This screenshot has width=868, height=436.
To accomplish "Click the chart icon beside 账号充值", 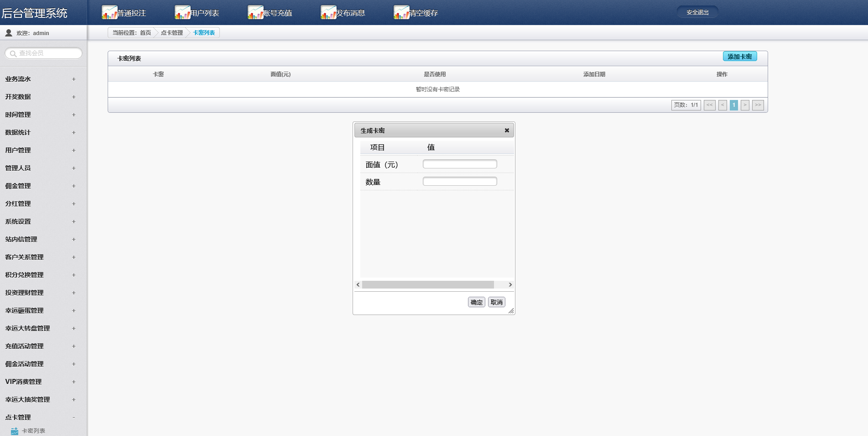I will [255, 12].
